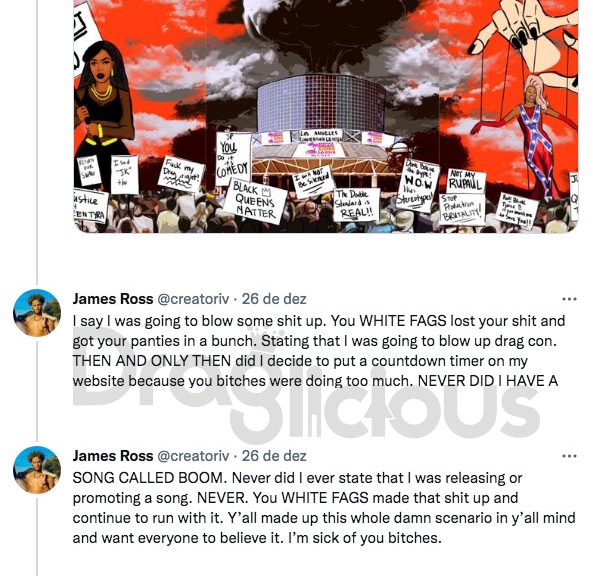Viewport: 593px width, 576px height.
Task: Open "26 de dez" timestamp of "drag con" tweet
Action: tap(274, 299)
